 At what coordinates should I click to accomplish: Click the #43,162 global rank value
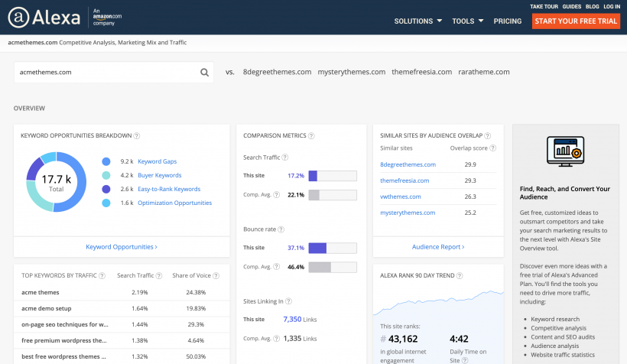coord(399,340)
